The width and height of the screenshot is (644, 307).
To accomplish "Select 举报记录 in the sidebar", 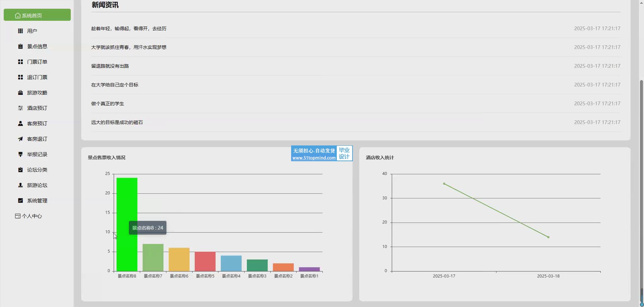I will coord(37,154).
